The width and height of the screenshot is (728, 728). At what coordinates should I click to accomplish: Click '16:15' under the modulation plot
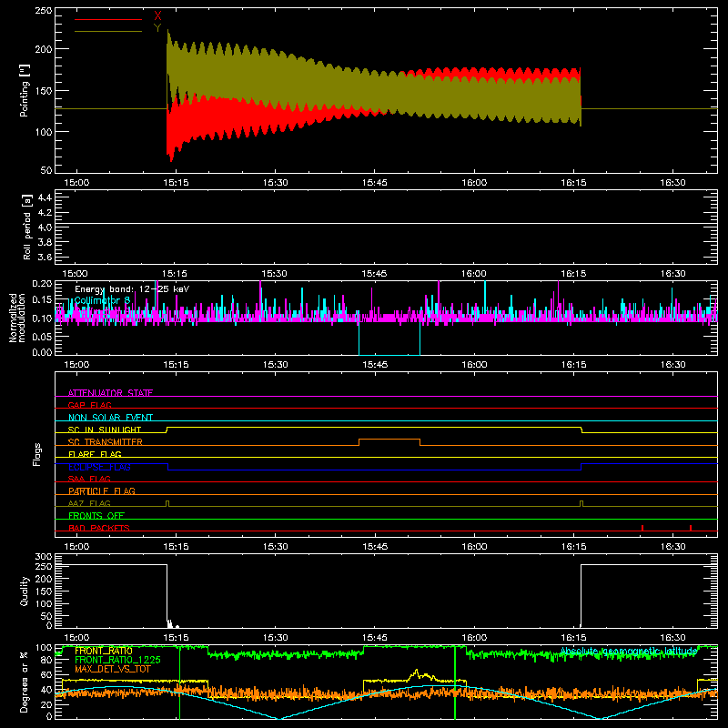pyautogui.click(x=573, y=365)
